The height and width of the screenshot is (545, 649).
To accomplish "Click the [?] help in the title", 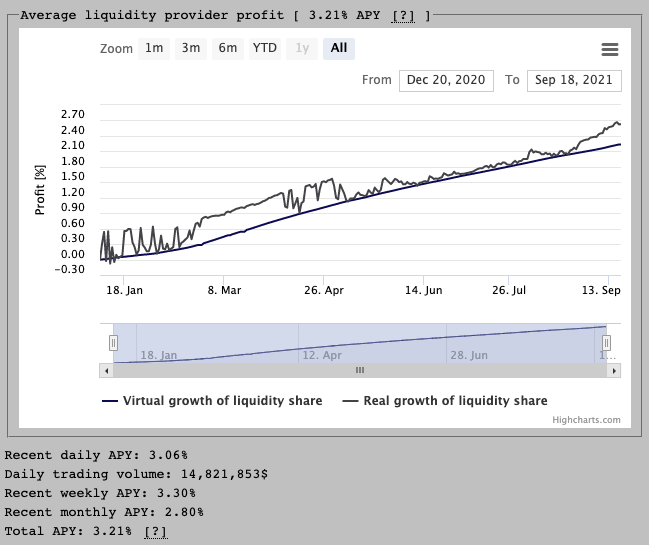I will (406, 16).
